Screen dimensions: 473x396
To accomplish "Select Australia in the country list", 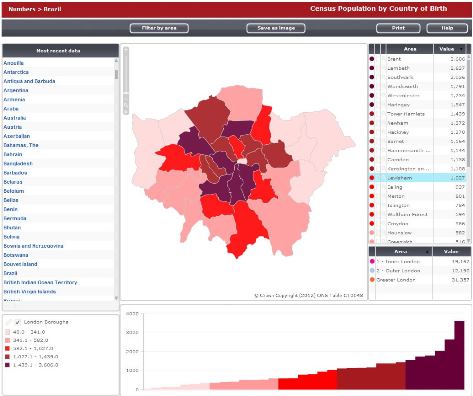I will (x=15, y=118).
